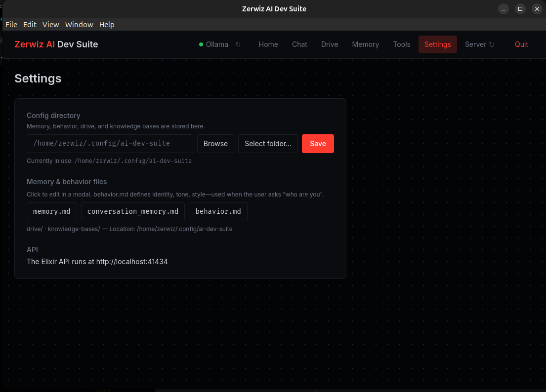546x392 pixels.
Task: Open the Edit menu
Action: 30,24
